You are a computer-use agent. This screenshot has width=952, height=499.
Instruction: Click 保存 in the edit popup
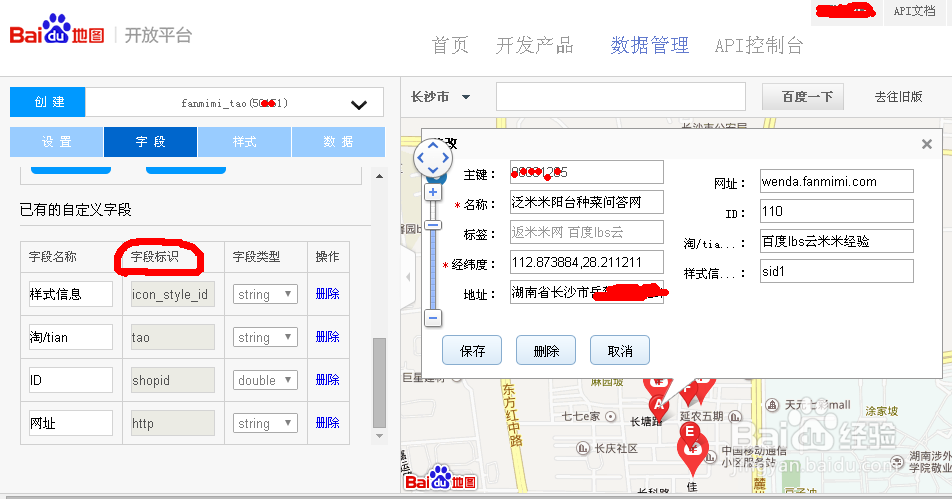tap(472, 350)
